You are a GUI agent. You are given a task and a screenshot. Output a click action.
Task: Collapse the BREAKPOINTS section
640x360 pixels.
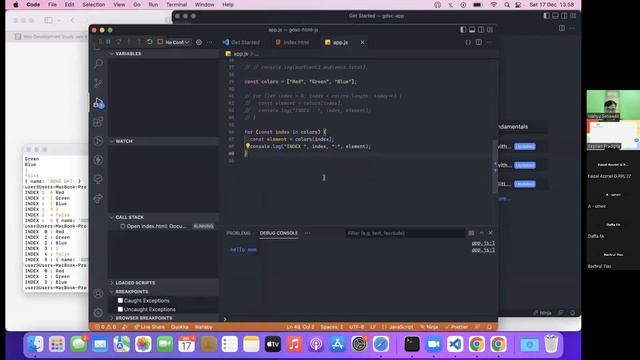pyautogui.click(x=163, y=291)
